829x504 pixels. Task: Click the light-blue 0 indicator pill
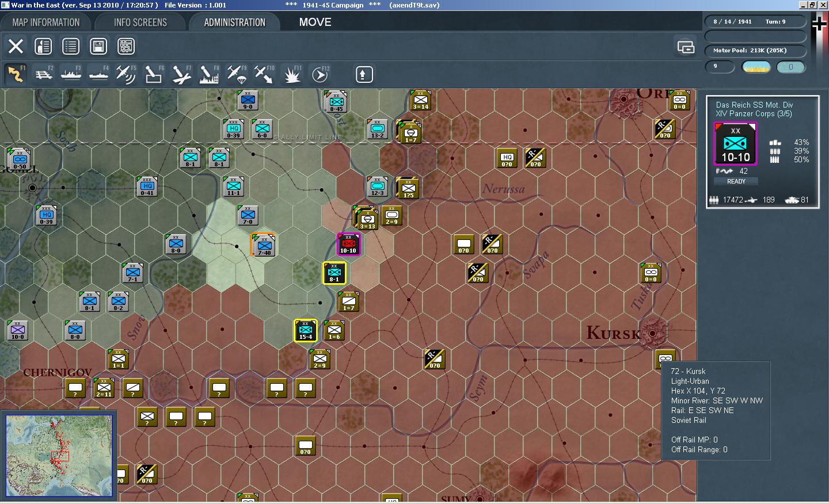pos(790,67)
